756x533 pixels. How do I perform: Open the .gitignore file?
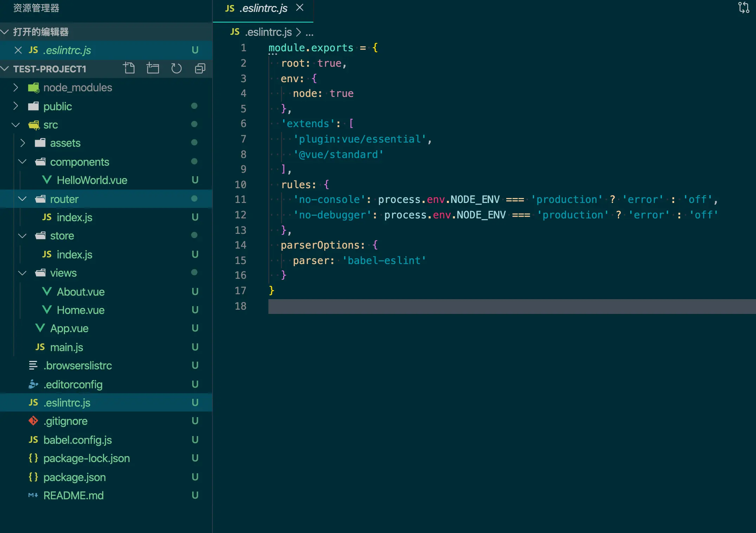65,421
